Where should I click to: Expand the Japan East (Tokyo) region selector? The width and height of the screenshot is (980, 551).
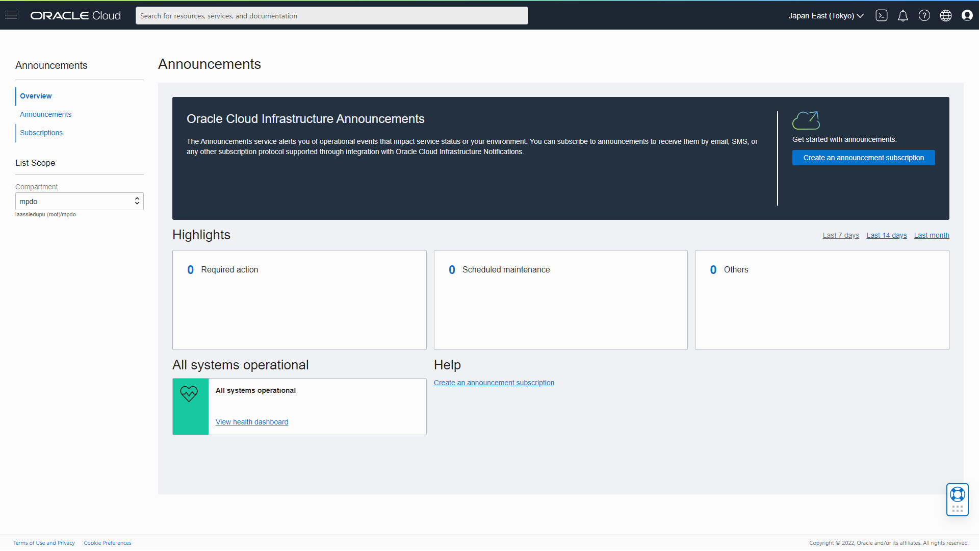(x=826, y=16)
